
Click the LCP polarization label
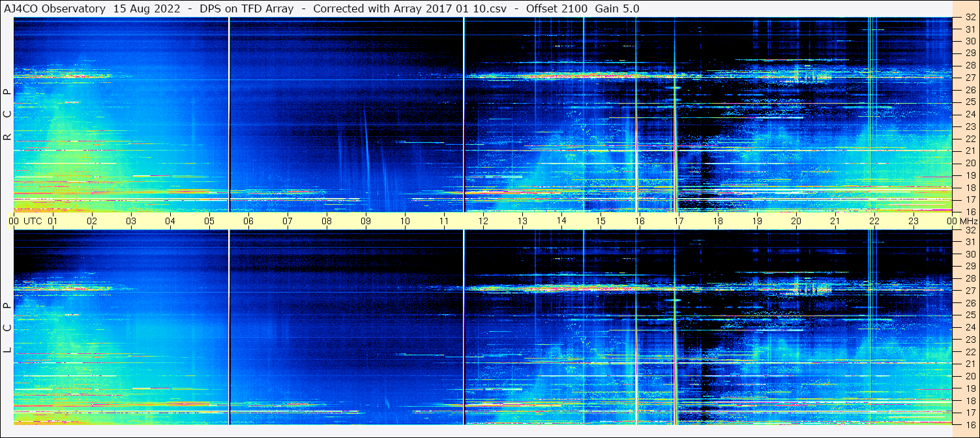[7, 327]
